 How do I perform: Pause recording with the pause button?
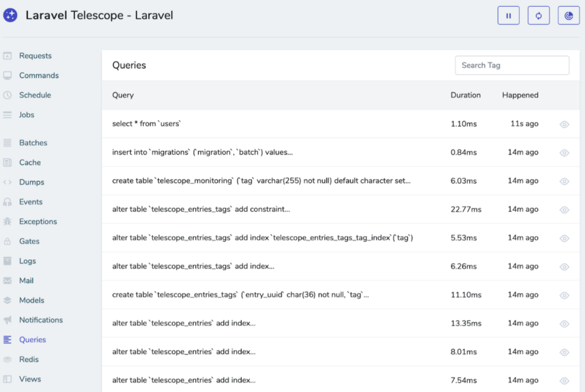click(508, 16)
